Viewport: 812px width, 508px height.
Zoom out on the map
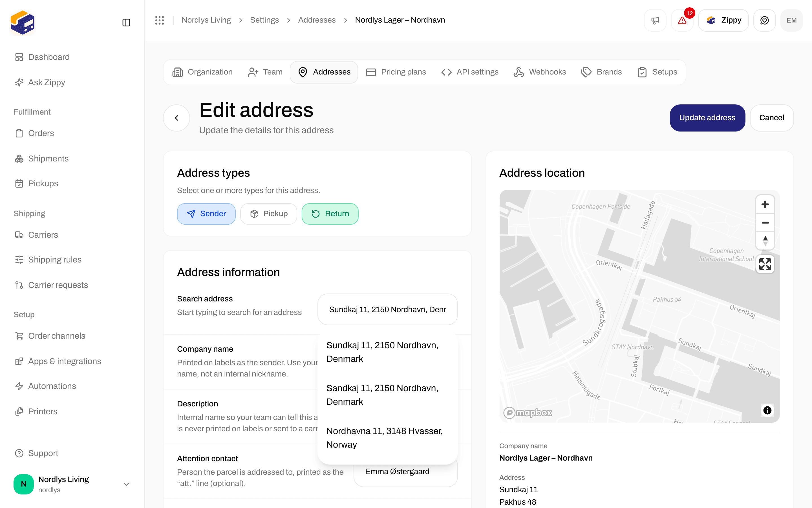[765, 223]
